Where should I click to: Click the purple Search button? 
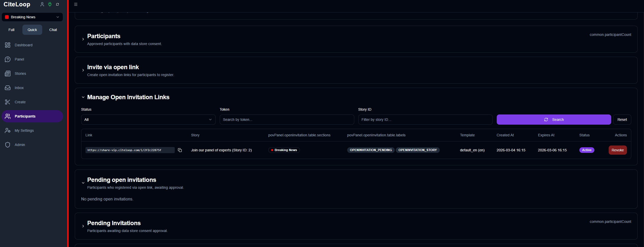click(554, 120)
